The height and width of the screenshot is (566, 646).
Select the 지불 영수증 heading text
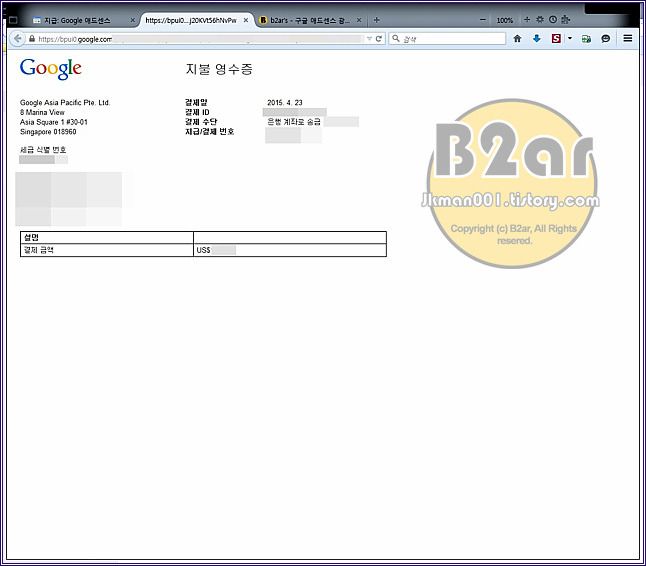[219, 69]
